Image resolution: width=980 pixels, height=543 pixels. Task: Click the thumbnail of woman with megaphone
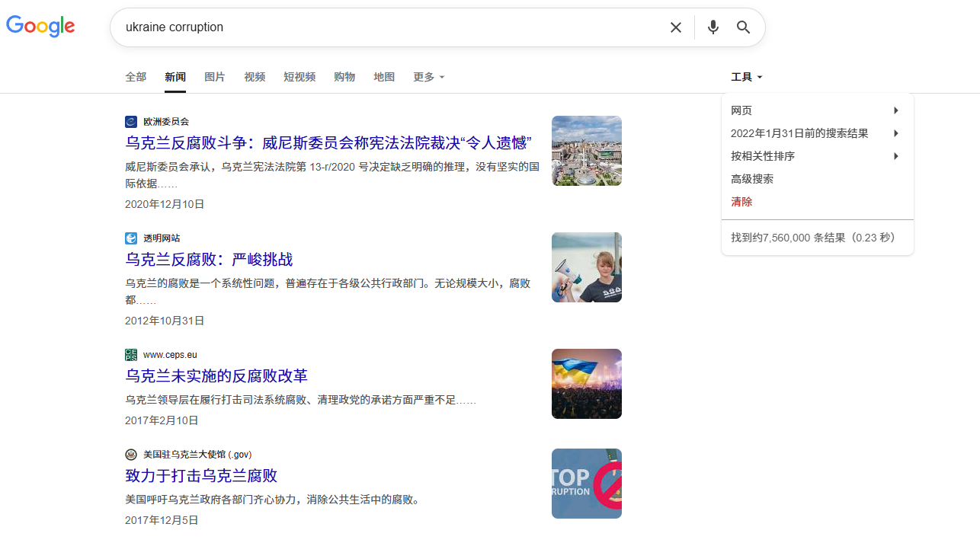pos(587,267)
